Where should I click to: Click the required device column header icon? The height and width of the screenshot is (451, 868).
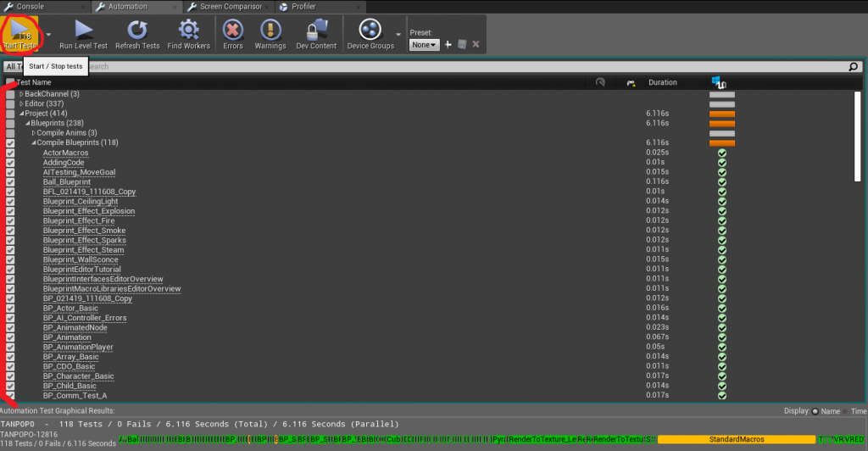[x=631, y=83]
